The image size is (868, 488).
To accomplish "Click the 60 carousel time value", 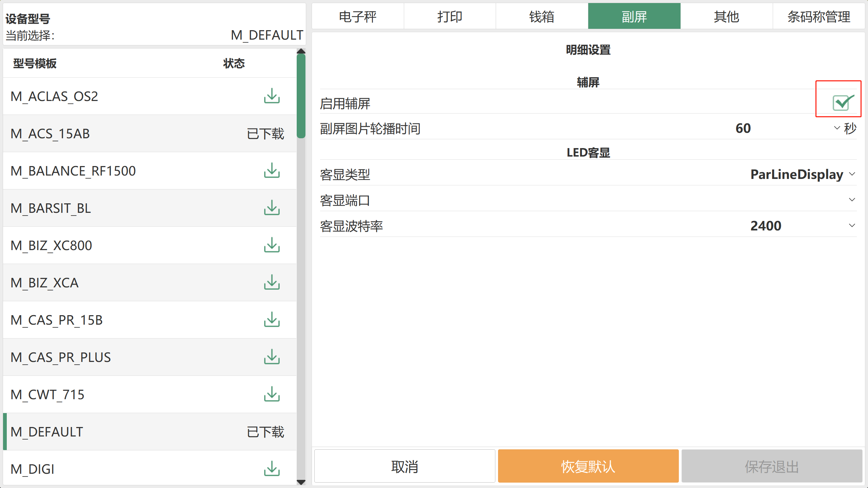I will click(x=743, y=128).
